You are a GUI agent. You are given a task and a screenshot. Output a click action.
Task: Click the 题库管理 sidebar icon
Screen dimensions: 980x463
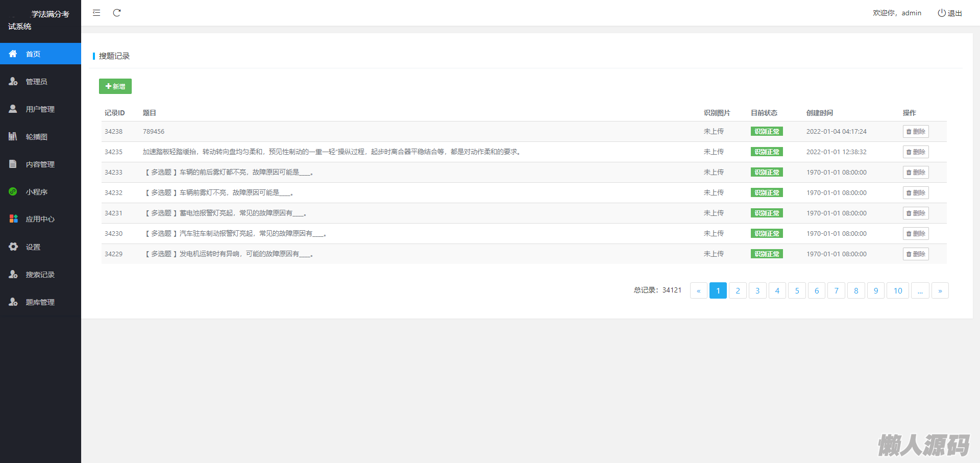pos(13,302)
